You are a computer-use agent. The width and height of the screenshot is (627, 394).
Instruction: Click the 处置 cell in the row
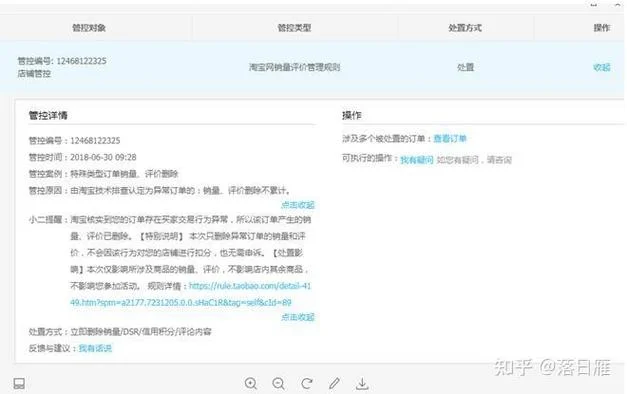pyautogui.click(x=465, y=67)
